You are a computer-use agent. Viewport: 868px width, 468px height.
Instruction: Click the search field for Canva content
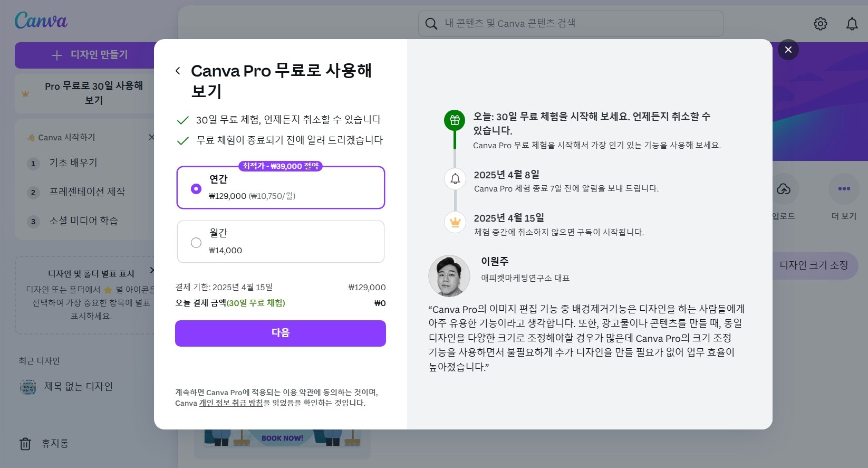point(571,24)
